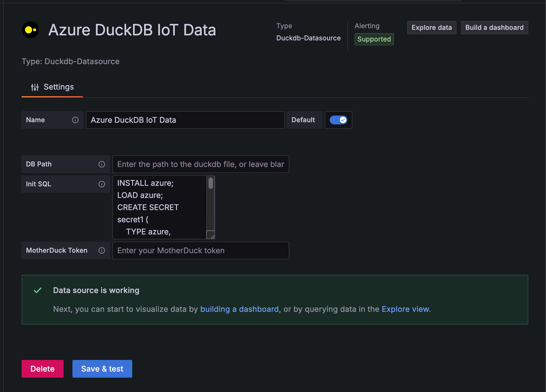This screenshot has height=392, width=546.
Task: Click the Name label
Action: coord(35,120)
